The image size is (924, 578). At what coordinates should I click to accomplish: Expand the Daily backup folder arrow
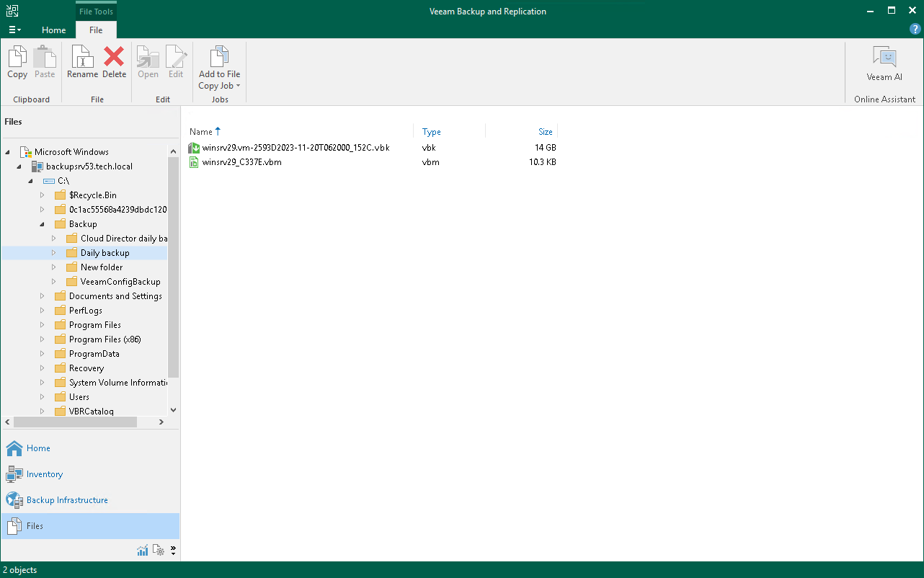point(54,252)
